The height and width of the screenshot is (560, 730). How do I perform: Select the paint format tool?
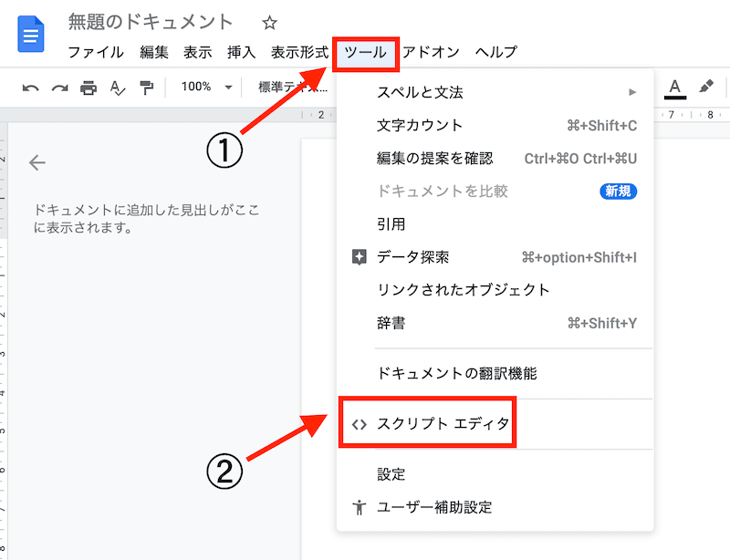tap(145, 88)
